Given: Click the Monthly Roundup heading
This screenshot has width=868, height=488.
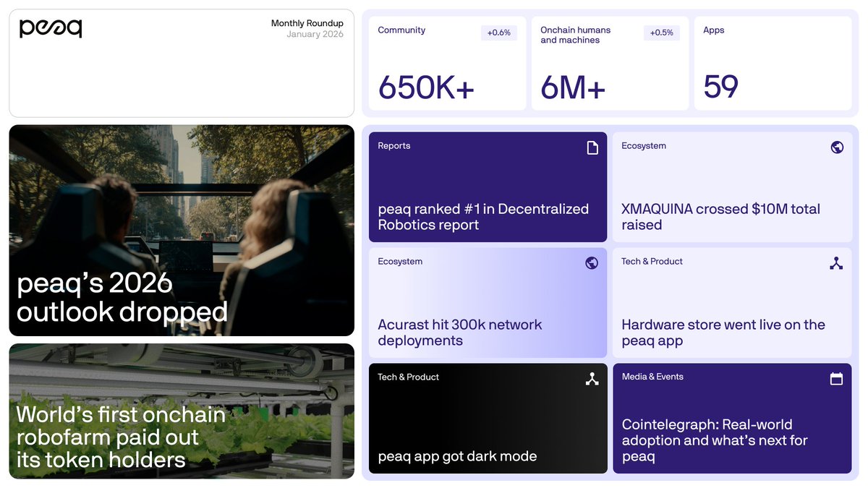Looking at the screenshot, I should (307, 23).
